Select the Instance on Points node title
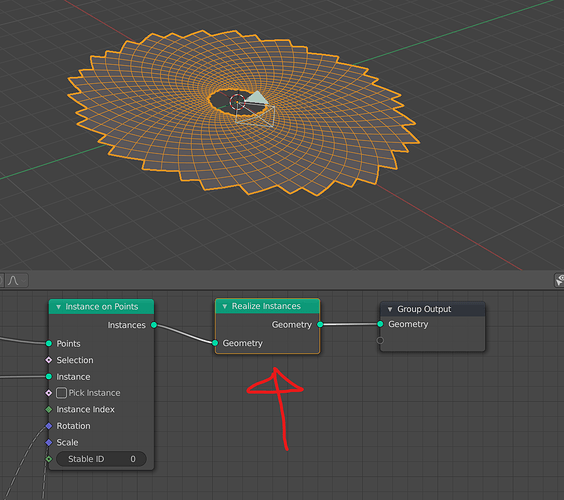This screenshot has width=564, height=500. tap(102, 307)
